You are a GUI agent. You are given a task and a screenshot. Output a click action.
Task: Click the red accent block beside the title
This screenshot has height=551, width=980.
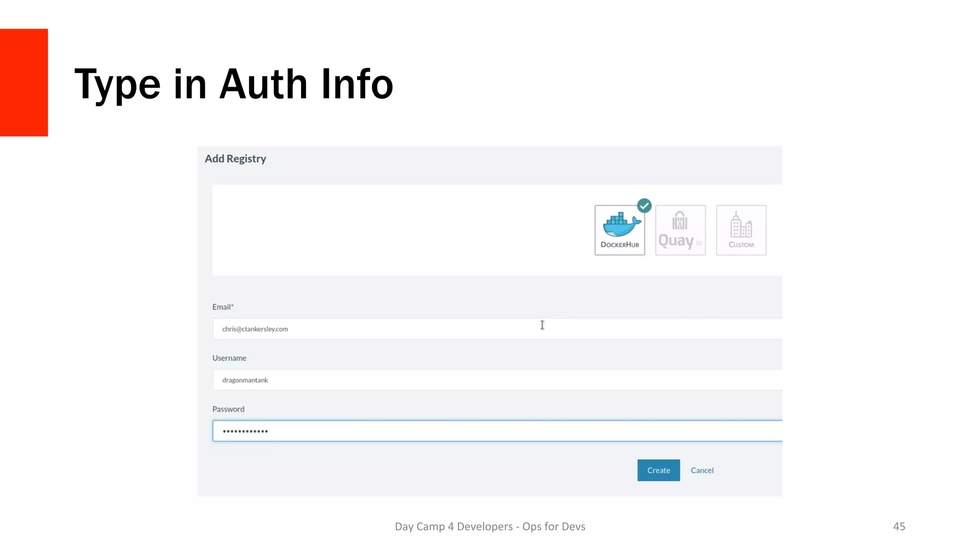[x=24, y=82]
